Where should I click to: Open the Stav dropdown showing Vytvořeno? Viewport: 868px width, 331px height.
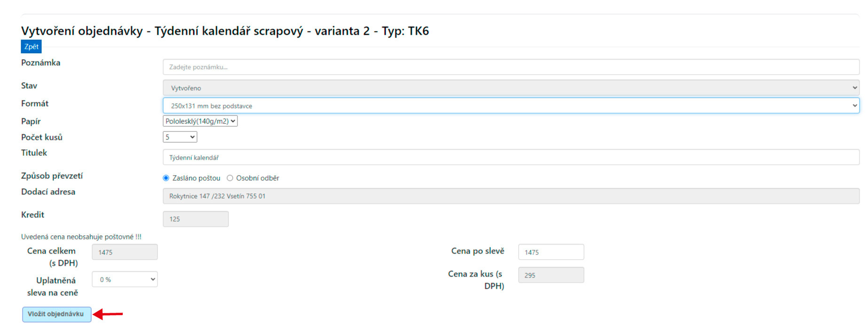tap(511, 88)
